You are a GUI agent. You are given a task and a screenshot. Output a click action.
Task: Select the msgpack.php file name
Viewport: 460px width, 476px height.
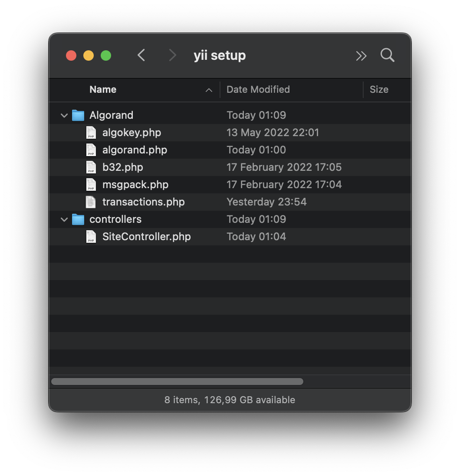[135, 185]
